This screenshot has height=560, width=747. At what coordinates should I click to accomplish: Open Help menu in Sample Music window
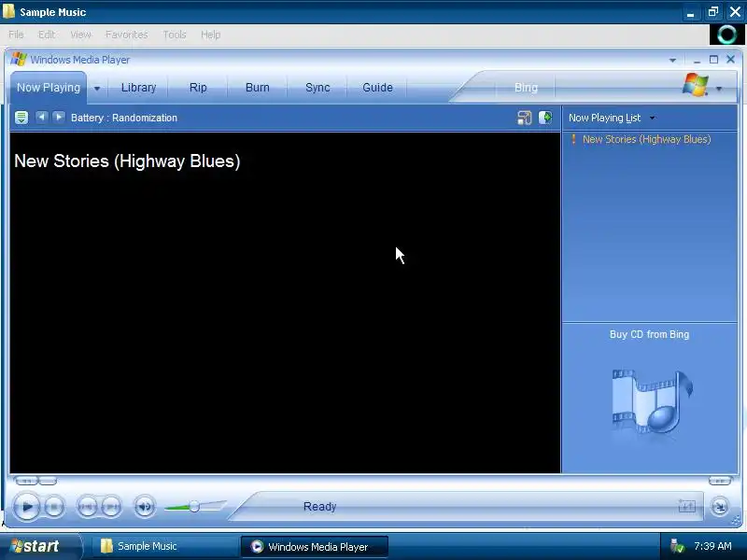click(210, 35)
